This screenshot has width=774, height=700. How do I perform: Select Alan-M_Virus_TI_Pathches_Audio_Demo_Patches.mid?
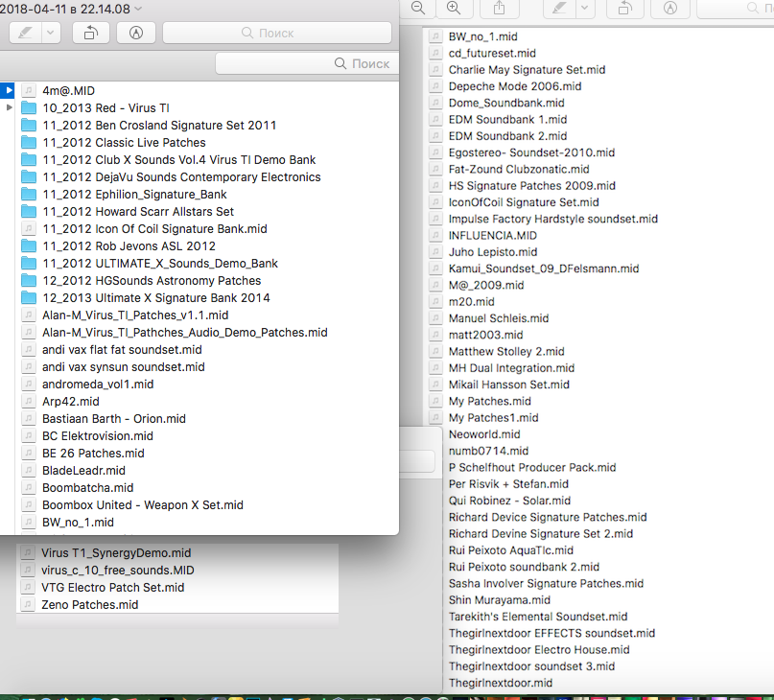pos(184,332)
